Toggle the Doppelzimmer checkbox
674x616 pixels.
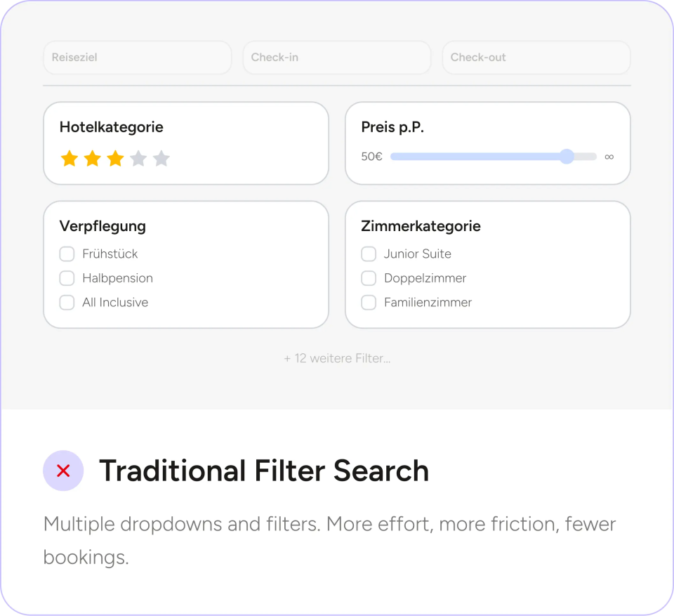click(369, 278)
